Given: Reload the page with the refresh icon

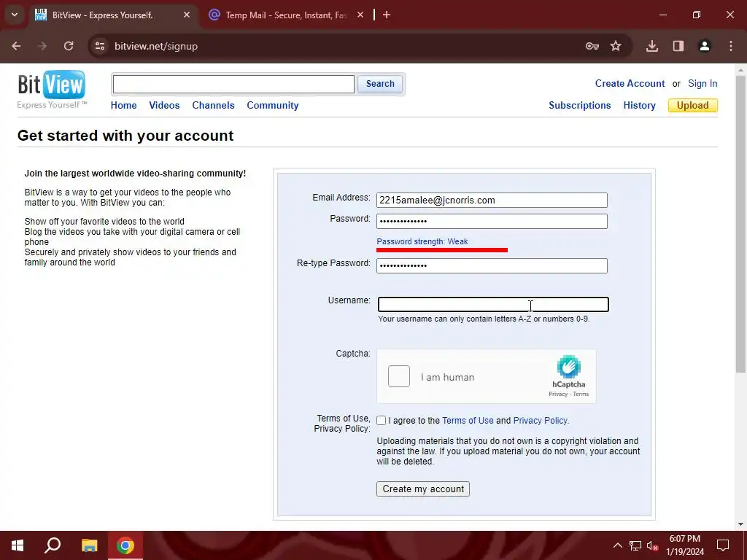Looking at the screenshot, I should tap(69, 46).
